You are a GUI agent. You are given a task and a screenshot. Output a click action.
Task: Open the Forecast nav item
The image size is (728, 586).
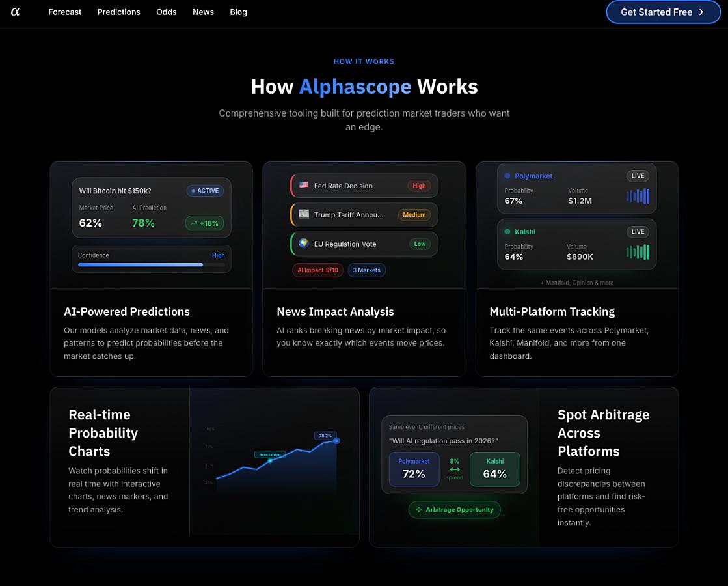point(64,12)
